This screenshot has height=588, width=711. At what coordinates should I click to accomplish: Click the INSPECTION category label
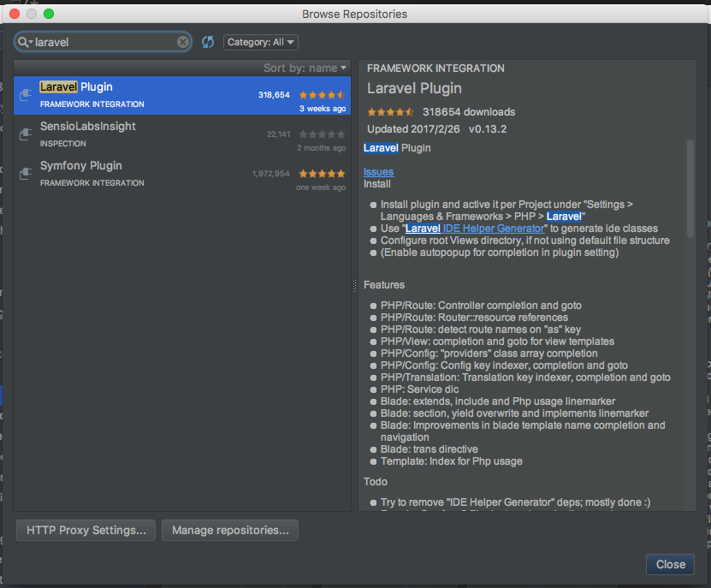63,144
